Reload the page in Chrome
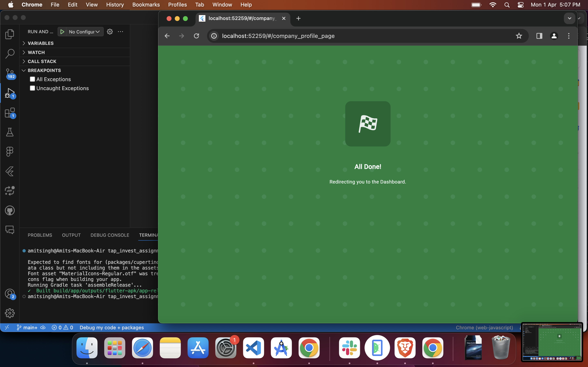This screenshot has width=588, height=367. [196, 36]
